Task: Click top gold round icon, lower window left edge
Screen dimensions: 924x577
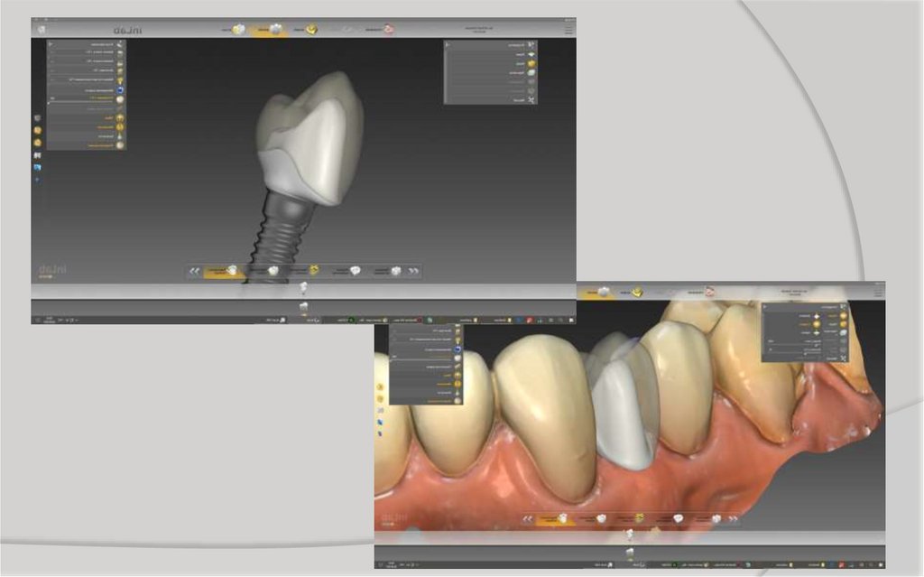Action: click(380, 387)
